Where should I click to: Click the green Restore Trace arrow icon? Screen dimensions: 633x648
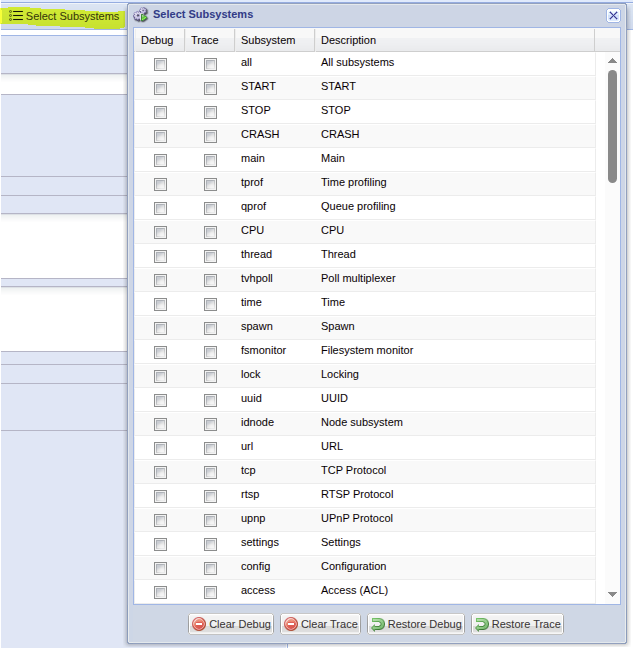tap(482, 624)
